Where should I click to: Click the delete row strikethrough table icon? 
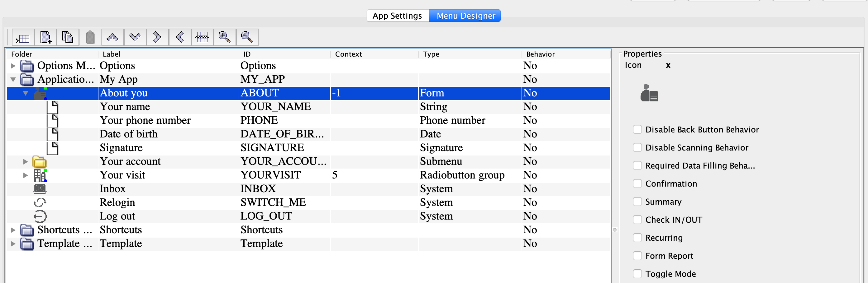[x=202, y=37]
